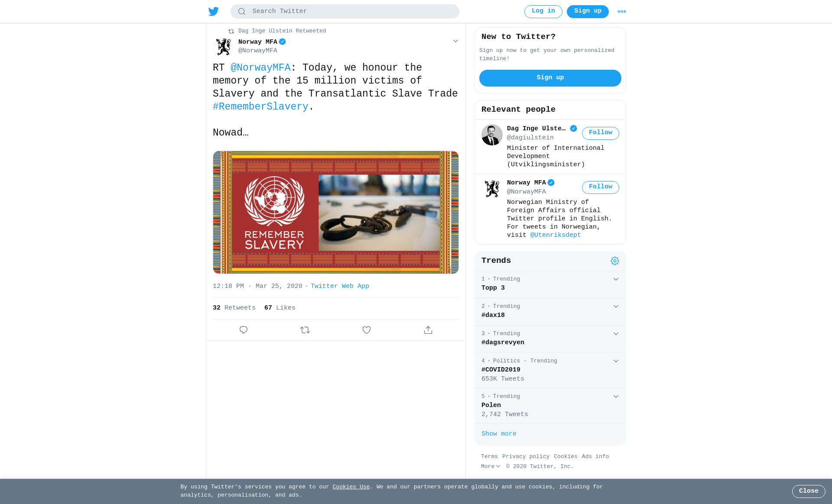Click the Twitter bird home logo

[x=214, y=11]
